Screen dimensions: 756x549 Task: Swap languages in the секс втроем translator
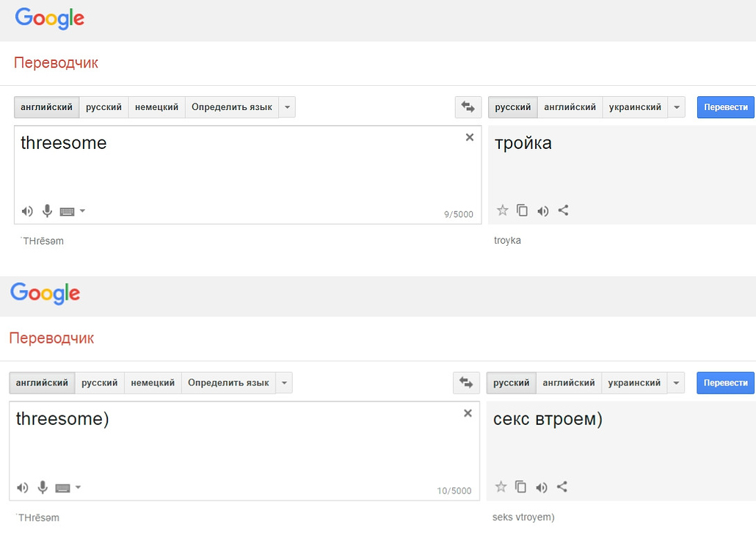click(x=466, y=382)
